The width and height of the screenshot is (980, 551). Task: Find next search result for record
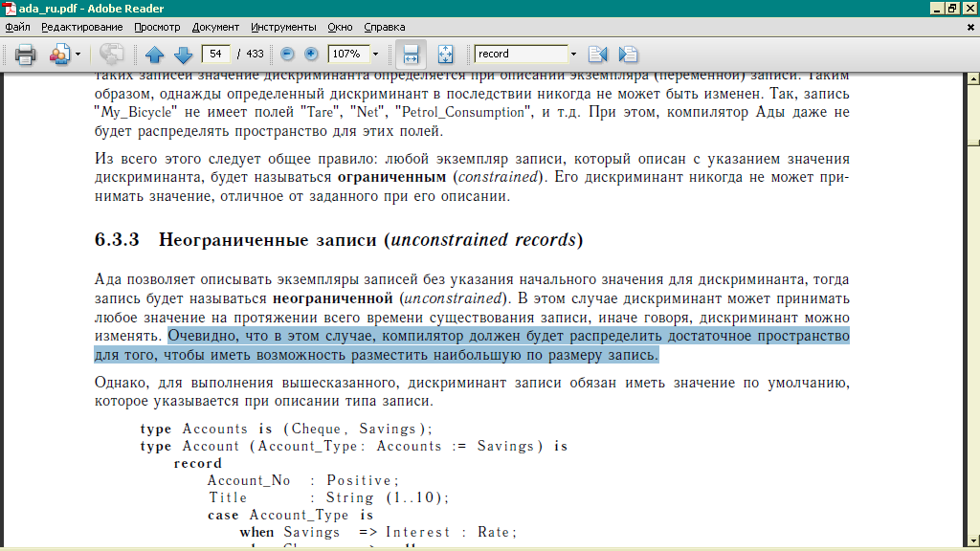pyautogui.click(x=628, y=55)
